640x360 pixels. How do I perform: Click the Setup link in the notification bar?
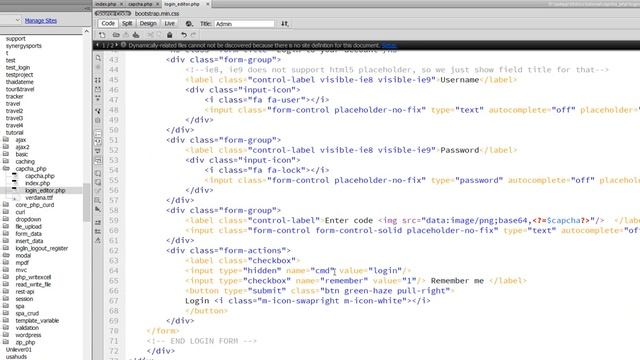click(x=389, y=45)
